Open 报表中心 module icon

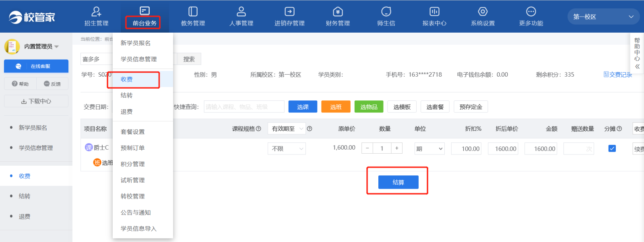(434, 11)
